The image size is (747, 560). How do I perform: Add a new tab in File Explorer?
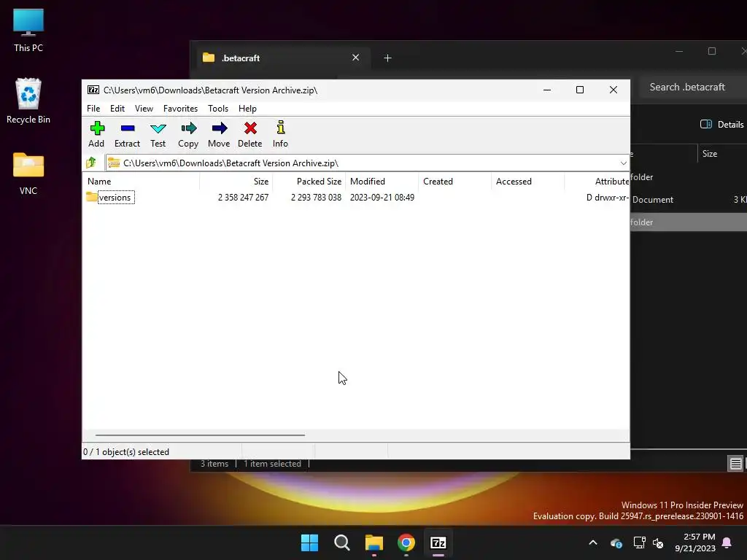(388, 58)
